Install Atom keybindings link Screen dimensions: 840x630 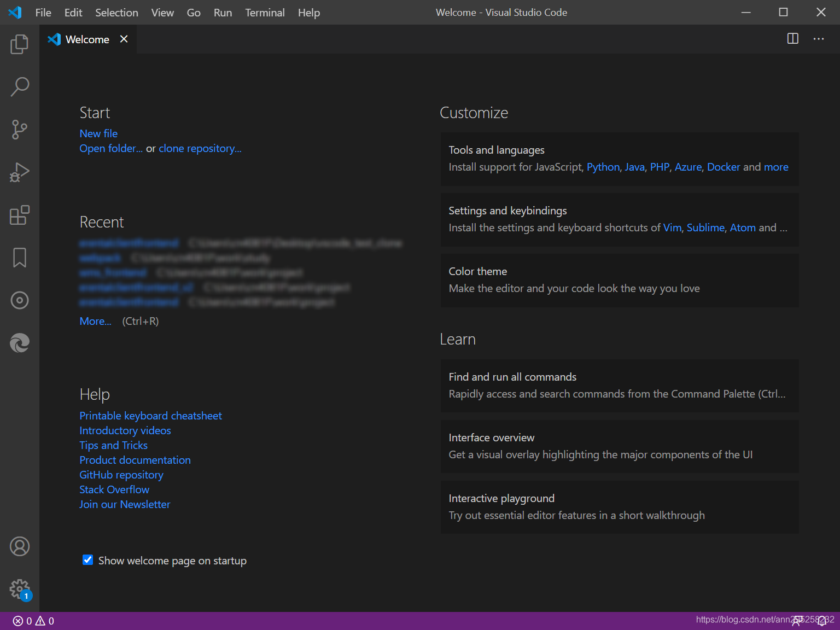tap(743, 227)
